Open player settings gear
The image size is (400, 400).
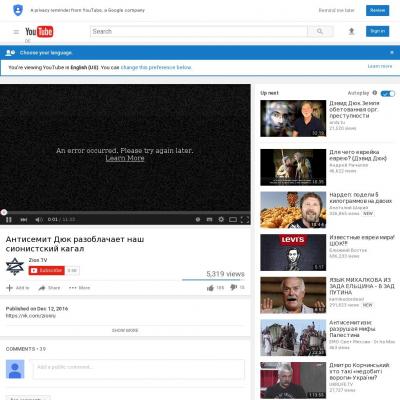click(221, 219)
